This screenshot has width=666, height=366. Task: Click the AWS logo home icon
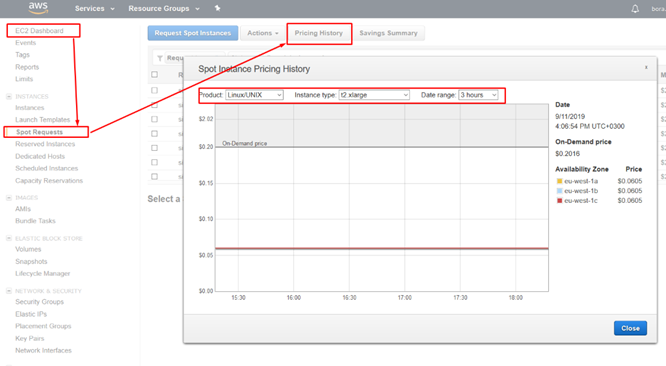tap(38, 8)
